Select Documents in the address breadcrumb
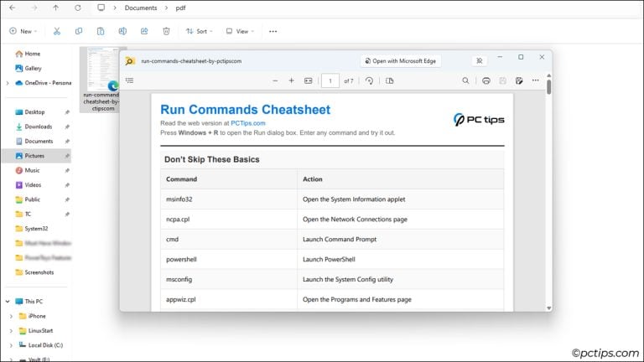 click(140, 8)
